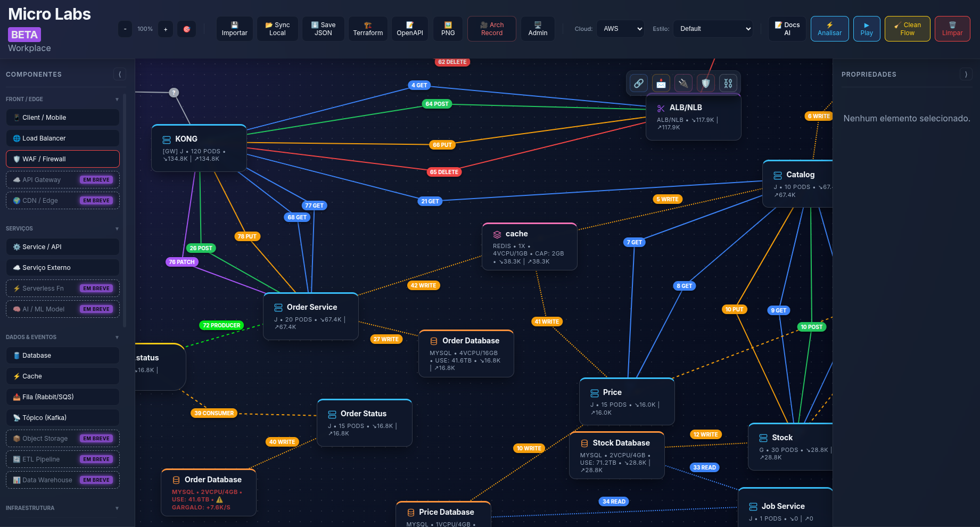Click the Analisar button
Viewport: 980px width, 527px height.
[829, 29]
